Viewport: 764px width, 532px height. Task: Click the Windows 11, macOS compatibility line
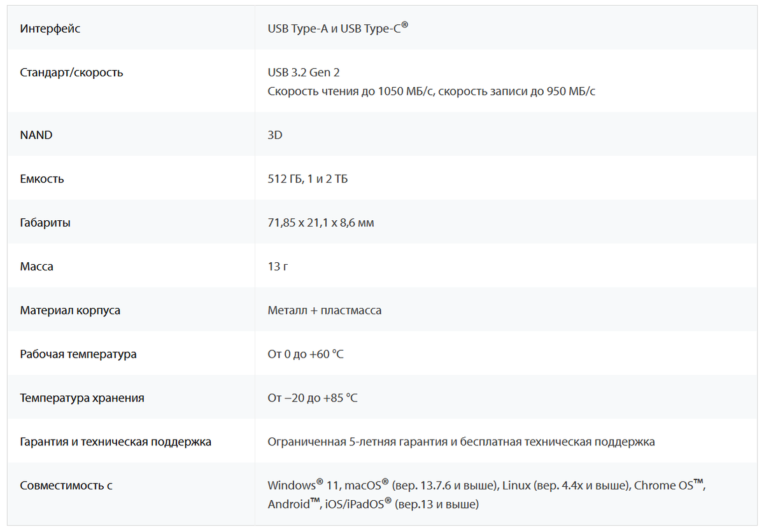point(487,485)
